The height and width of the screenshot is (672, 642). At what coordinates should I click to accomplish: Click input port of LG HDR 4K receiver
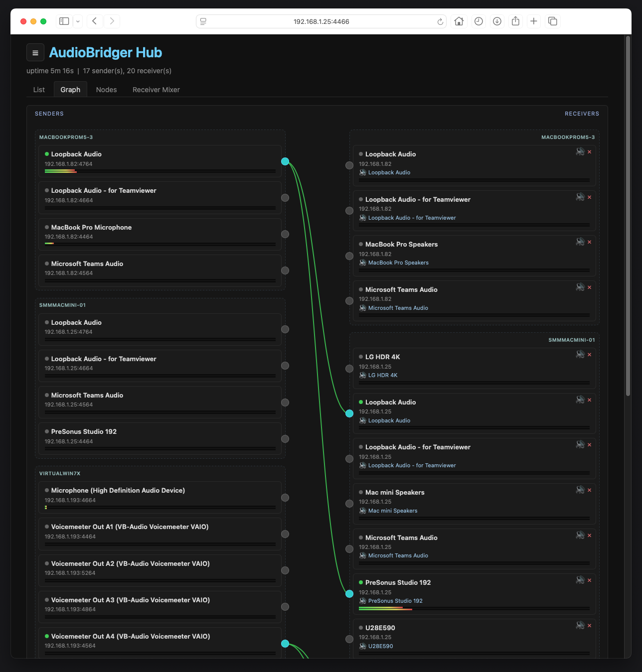point(349,369)
